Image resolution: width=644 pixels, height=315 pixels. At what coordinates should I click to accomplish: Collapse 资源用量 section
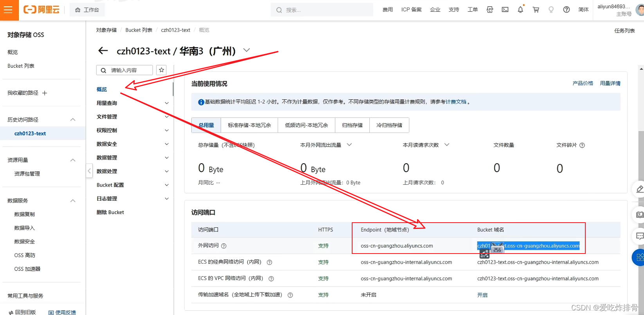(73, 160)
